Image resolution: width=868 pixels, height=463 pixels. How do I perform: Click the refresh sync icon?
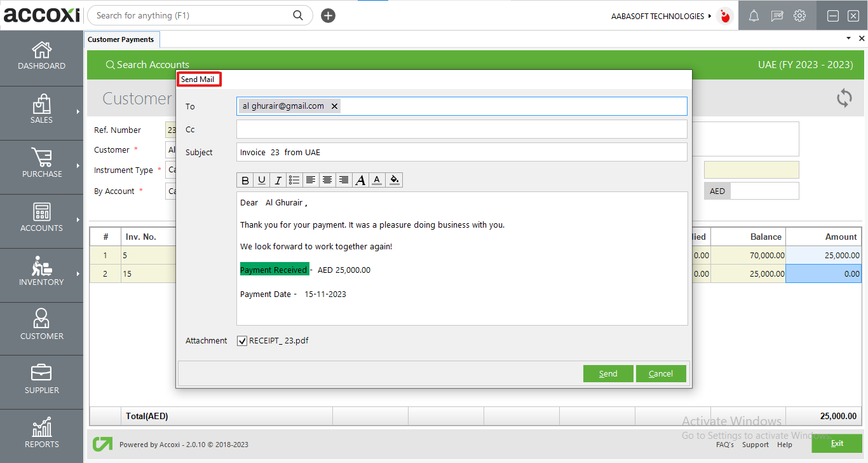[844, 99]
